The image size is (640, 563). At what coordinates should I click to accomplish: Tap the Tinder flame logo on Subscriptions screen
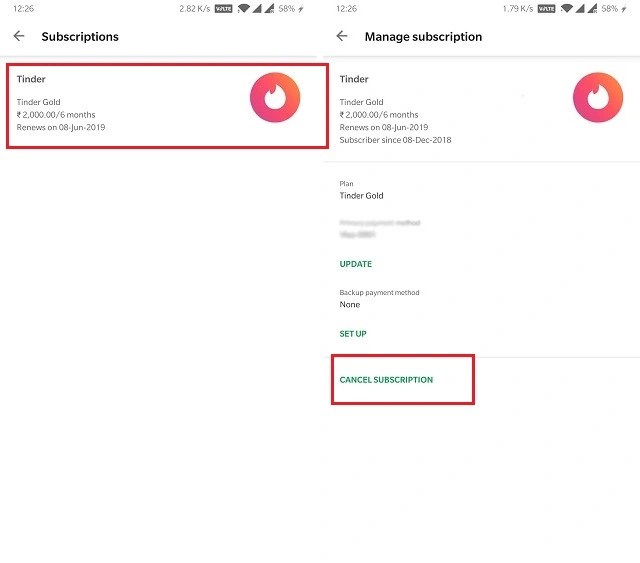(275, 98)
